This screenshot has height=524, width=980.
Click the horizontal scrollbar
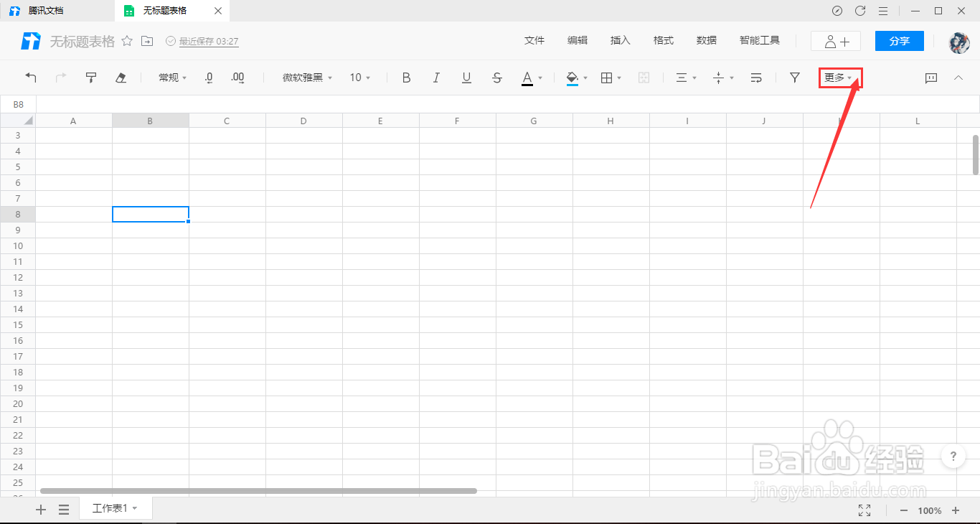point(258,491)
